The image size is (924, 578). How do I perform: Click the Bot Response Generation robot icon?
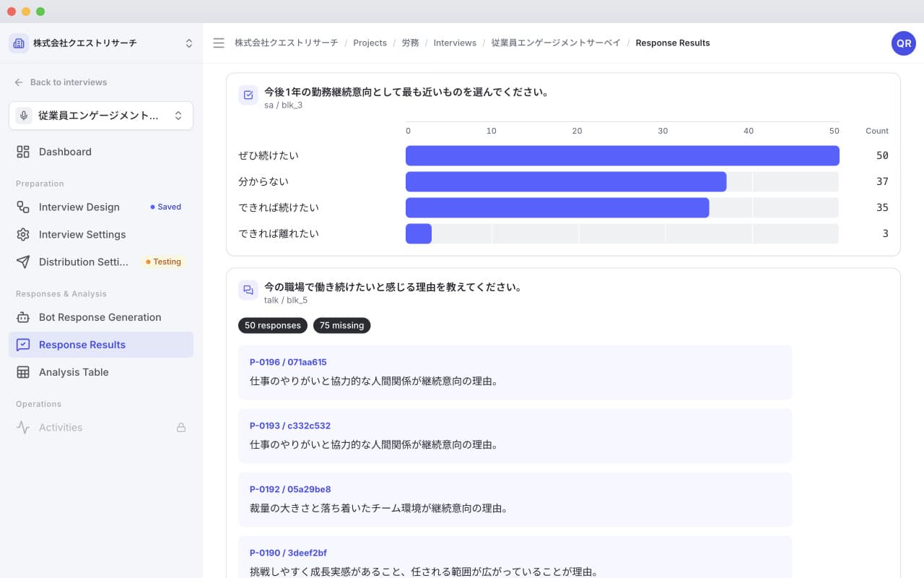(x=23, y=317)
